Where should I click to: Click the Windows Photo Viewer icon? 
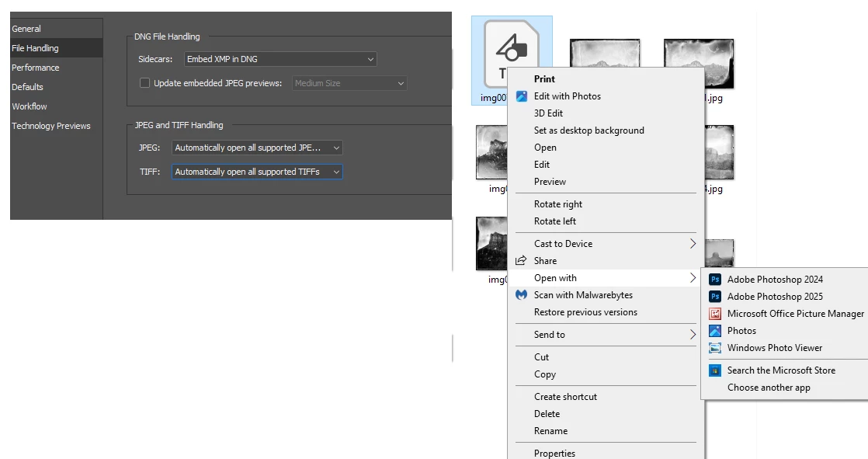715,348
